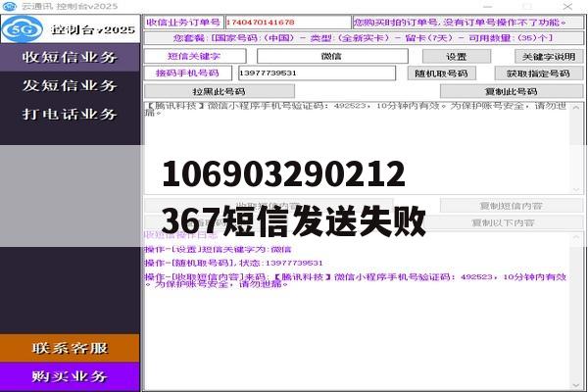Focus the 接码手机号码 number field
588x392 pixels.
[317, 73]
